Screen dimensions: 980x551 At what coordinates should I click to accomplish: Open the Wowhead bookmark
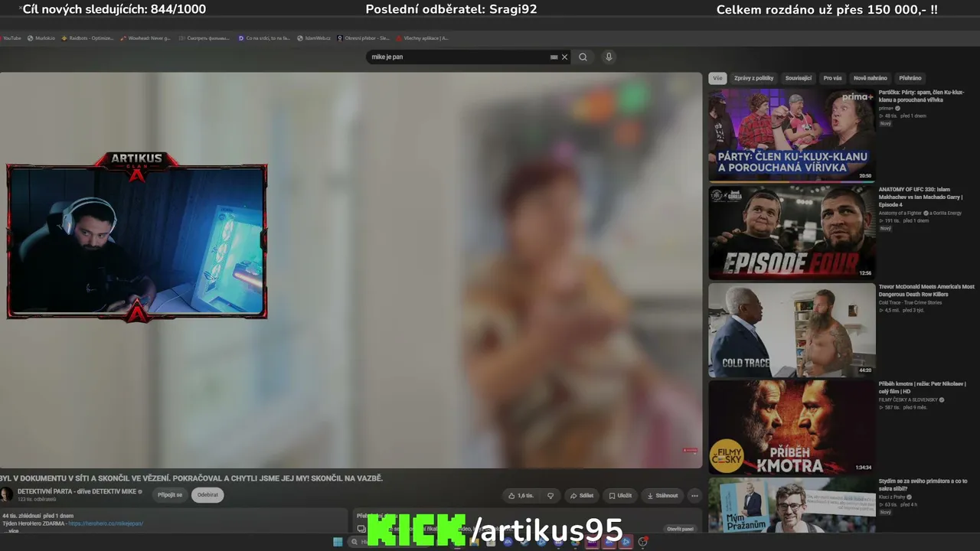pyautogui.click(x=145, y=37)
